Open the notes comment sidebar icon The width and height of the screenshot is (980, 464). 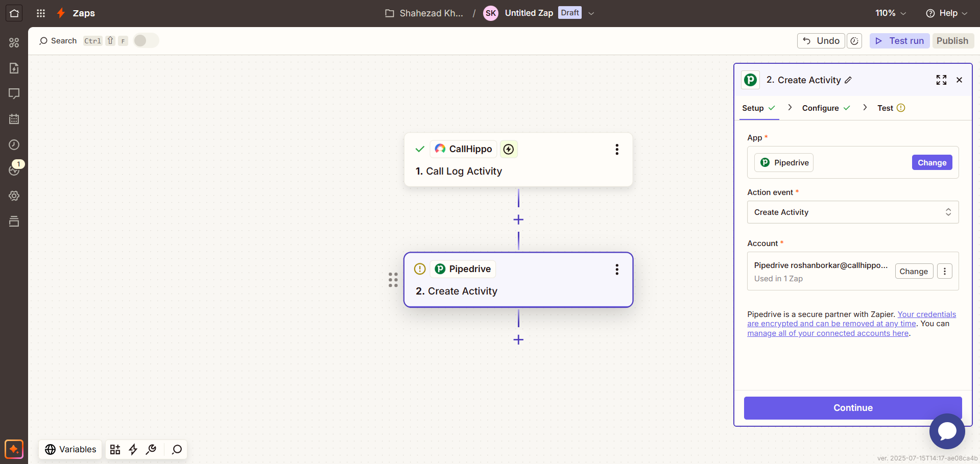tap(14, 93)
